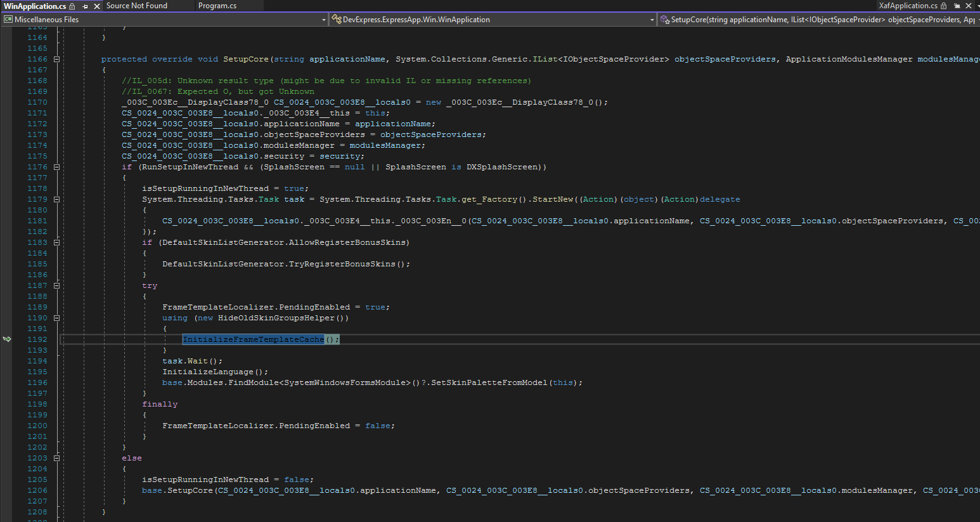Click the else keyword at line 1203
The width and height of the screenshot is (980, 522).
[x=132, y=458]
